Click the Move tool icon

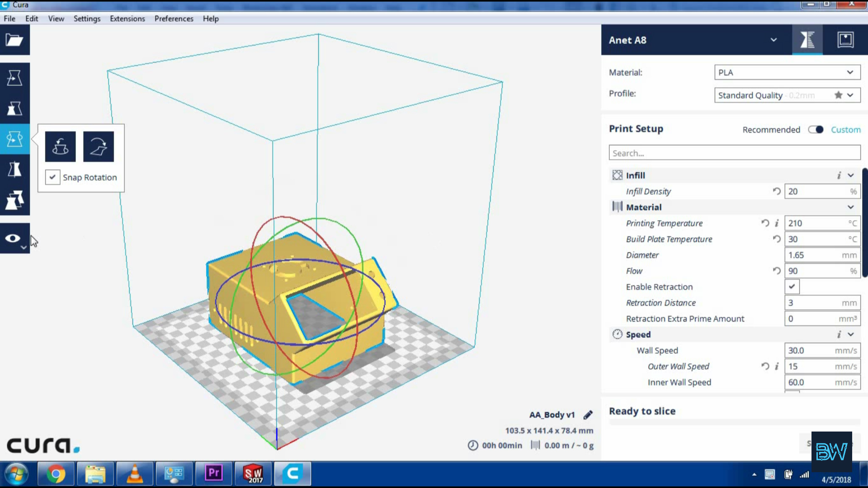[15, 77]
